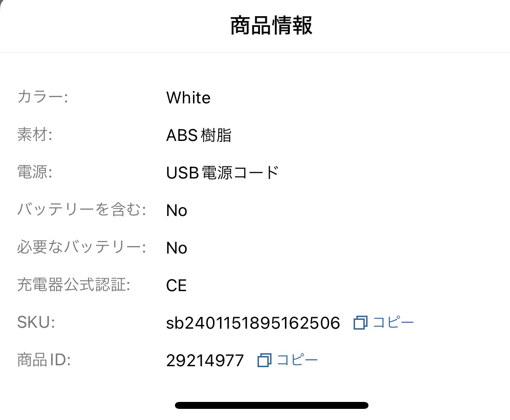
Task: Click the 電源 label
Action: 34,173
